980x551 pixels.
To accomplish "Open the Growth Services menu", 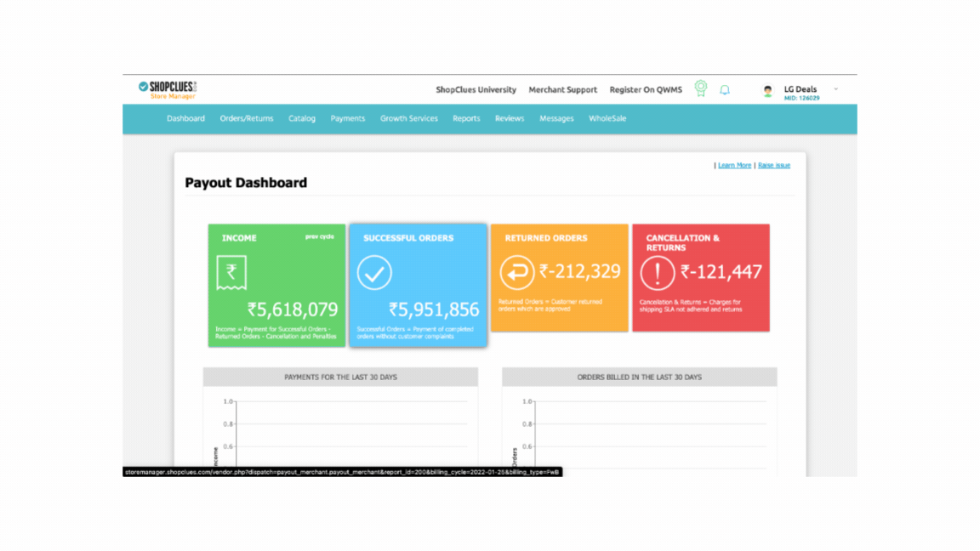I will click(x=409, y=118).
